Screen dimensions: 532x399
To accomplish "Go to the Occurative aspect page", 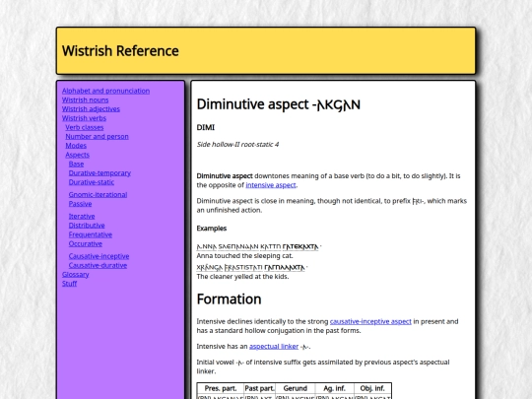I will click(86, 243).
